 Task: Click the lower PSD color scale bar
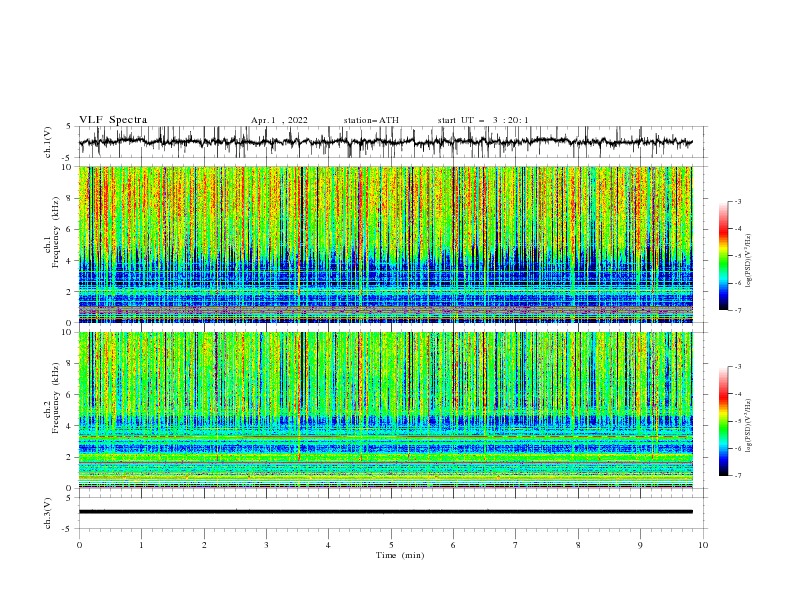click(x=723, y=421)
